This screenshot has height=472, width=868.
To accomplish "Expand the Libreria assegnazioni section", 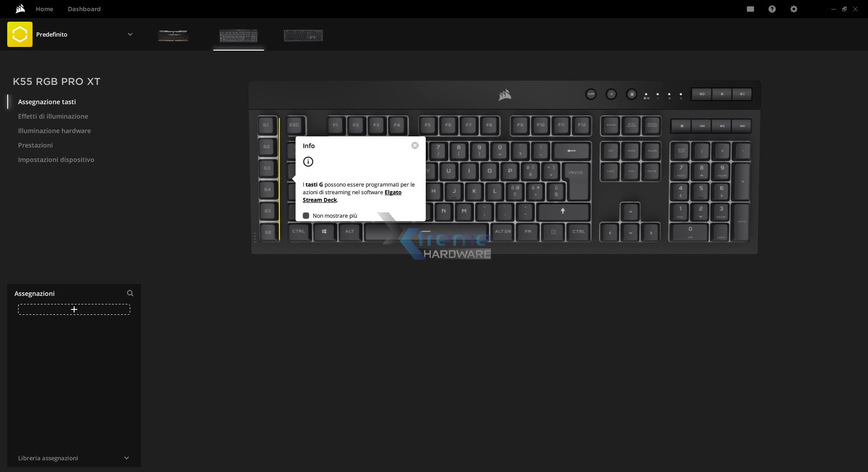I will click(x=126, y=458).
